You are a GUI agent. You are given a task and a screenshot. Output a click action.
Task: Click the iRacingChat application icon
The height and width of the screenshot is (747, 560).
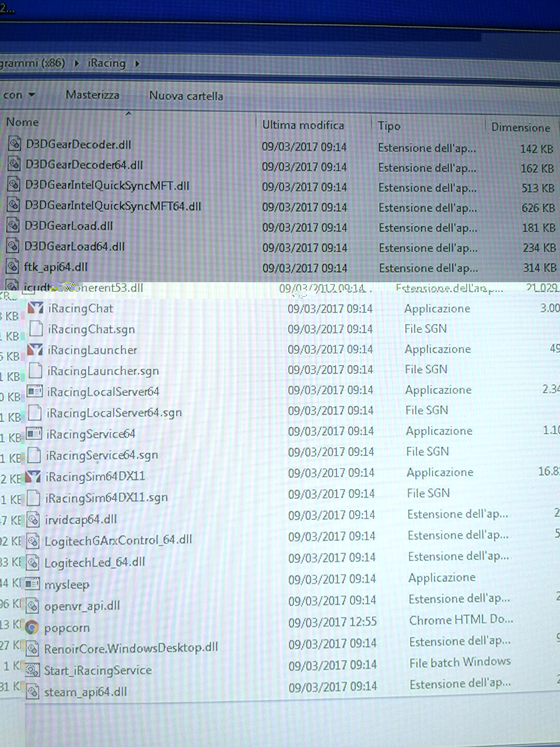(35, 308)
